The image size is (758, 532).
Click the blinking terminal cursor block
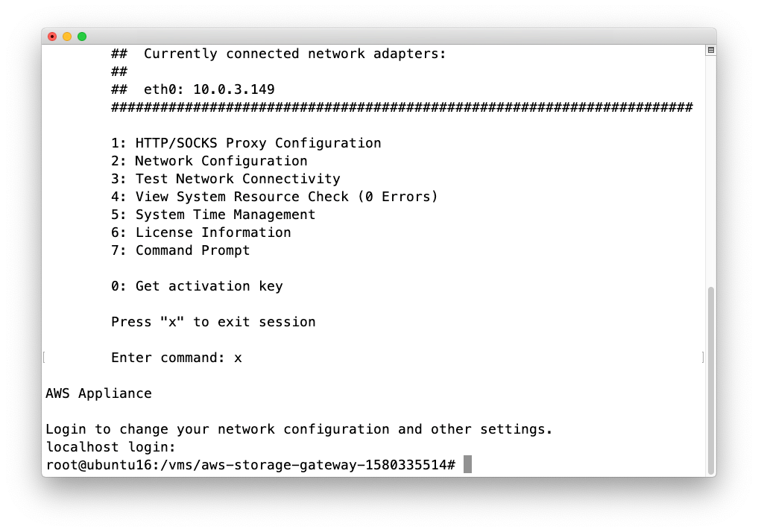coord(470,464)
